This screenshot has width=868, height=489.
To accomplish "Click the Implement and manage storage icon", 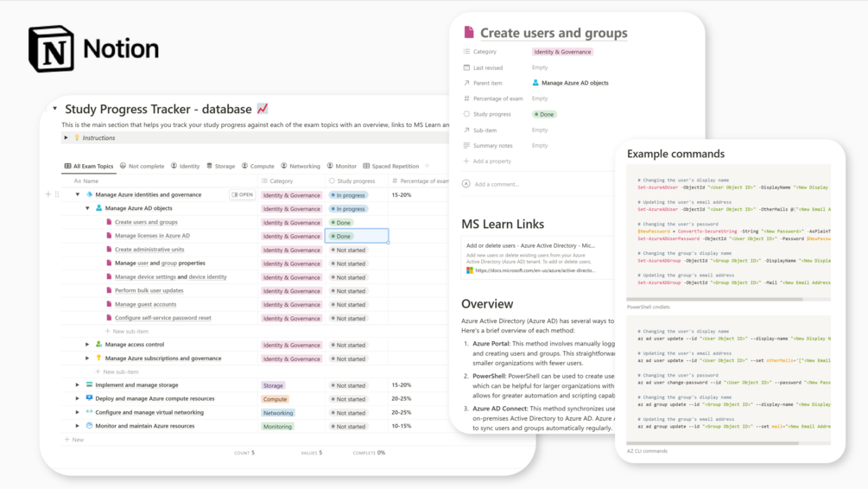I will pos(89,384).
